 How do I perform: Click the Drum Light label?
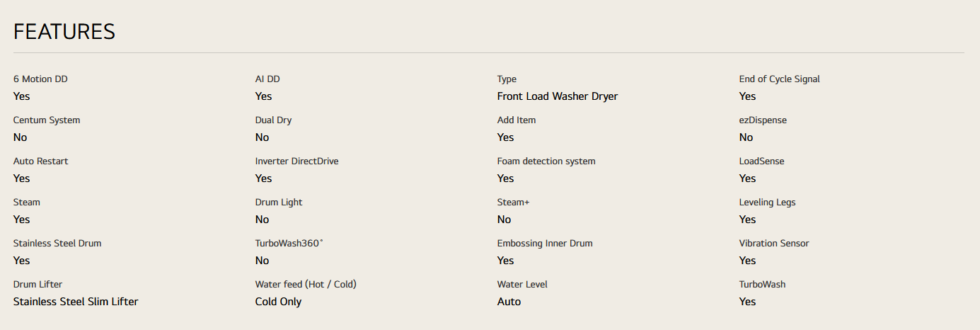tap(279, 203)
